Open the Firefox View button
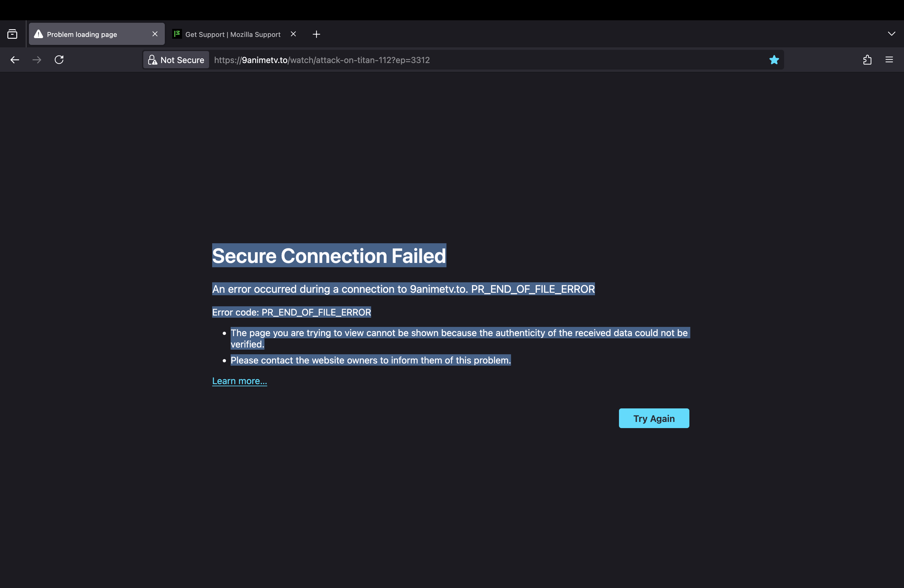904x588 pixels. pyautogui.click(x=12, y=34)
